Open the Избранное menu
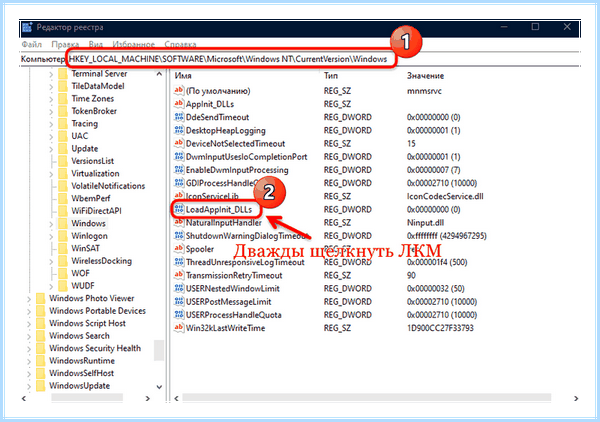Image resolution: width=600 pixels, height=422 pixels. pyautogui.click(x=134, y=44)
